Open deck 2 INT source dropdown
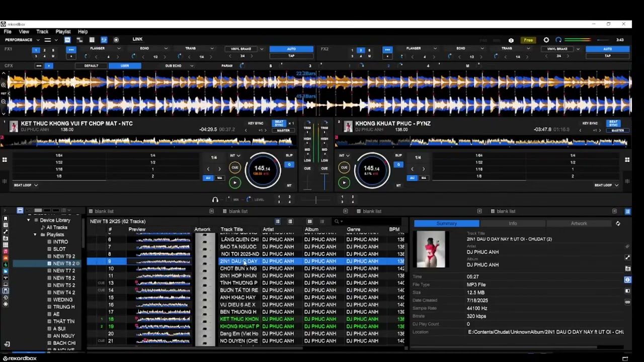 [x=344, y=156]
